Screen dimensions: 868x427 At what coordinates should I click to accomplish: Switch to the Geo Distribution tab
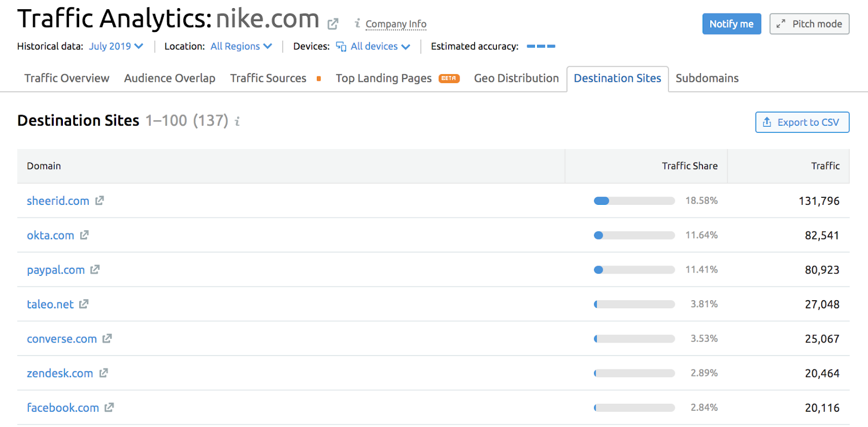(x=516, y=78)
